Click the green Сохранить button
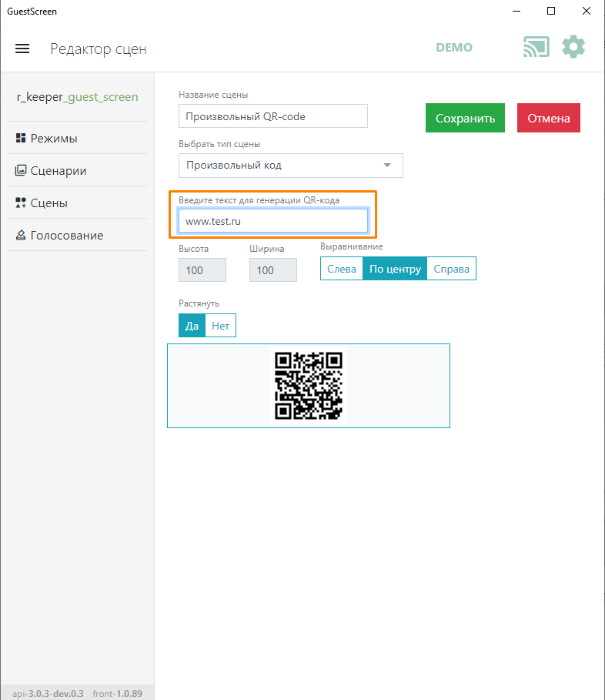This screenshot has width=605, height=700. click(465, 119)
